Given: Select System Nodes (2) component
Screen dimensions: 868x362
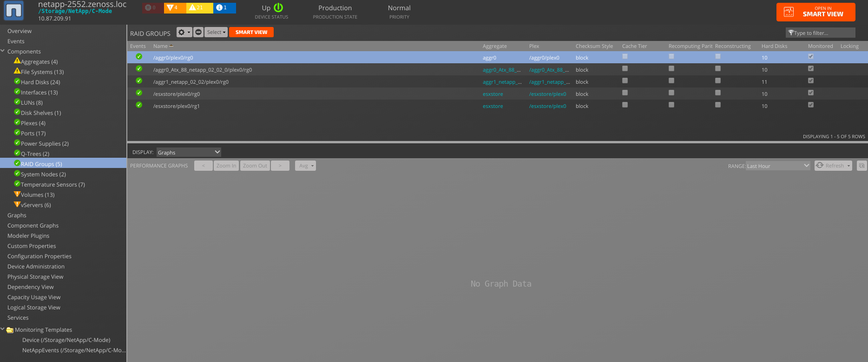Looking at the screenshot, I should coord(43,174).
